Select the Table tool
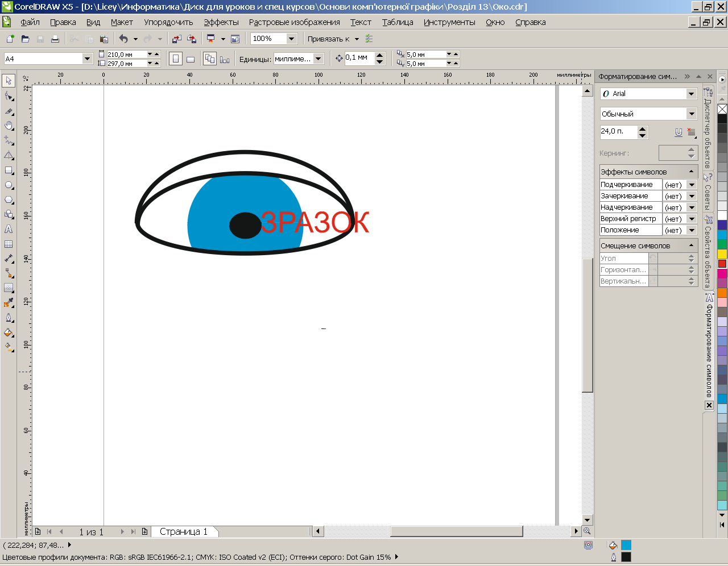 point(9,244)
